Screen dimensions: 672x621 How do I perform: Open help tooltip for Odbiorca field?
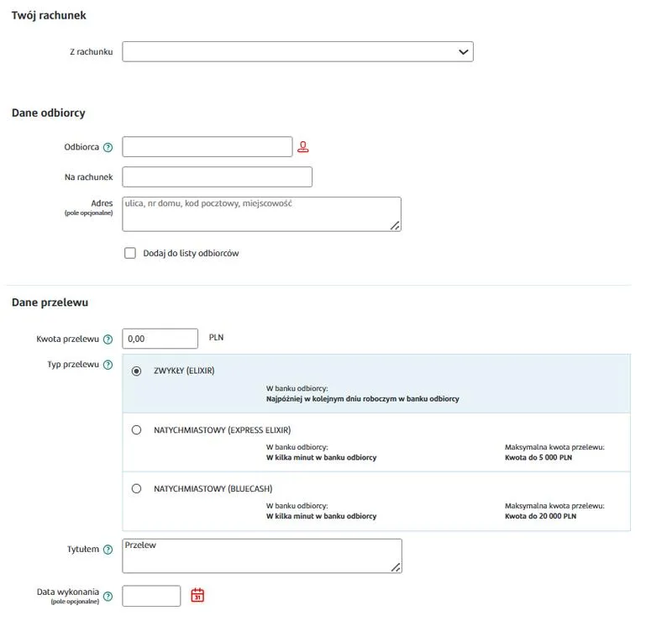108,146
